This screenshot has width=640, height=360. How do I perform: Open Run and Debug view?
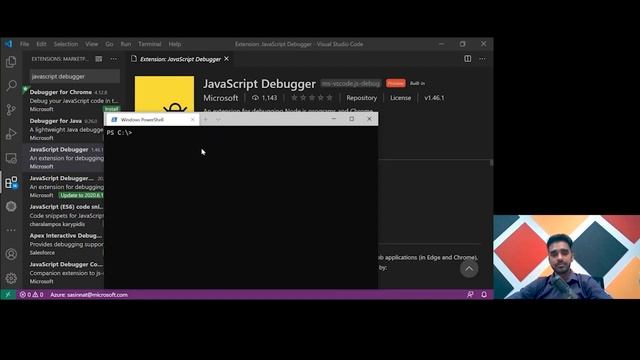click(11, 134)
